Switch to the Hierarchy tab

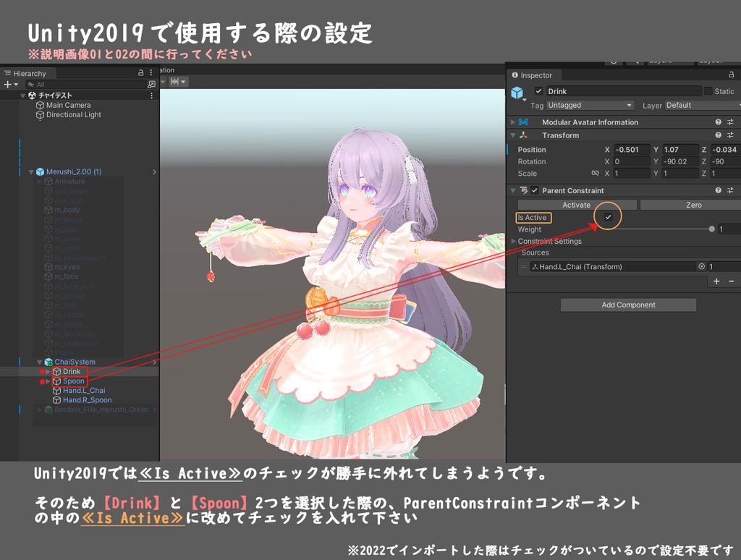tap(28, 73)
